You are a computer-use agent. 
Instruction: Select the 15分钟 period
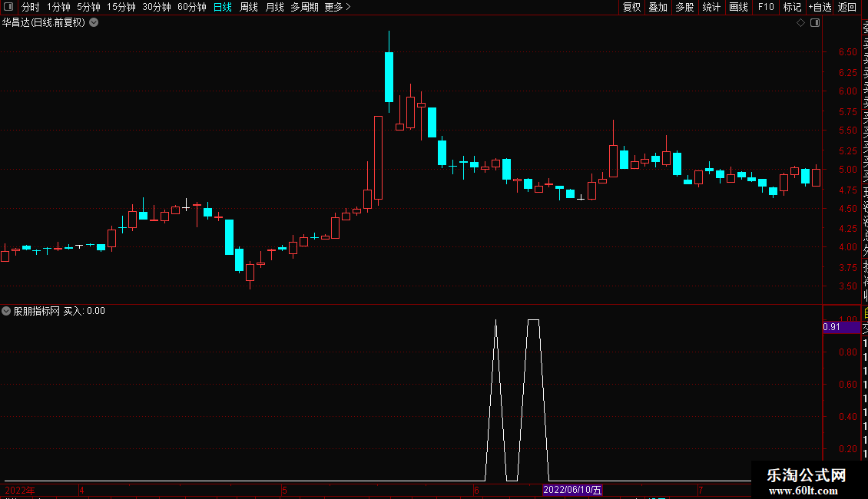pyautogui.click(x=121, y=7)
